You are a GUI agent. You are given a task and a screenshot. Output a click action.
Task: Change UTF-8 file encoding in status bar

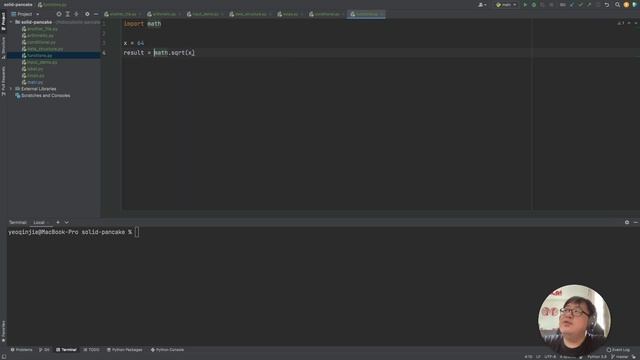pos(550,357)
